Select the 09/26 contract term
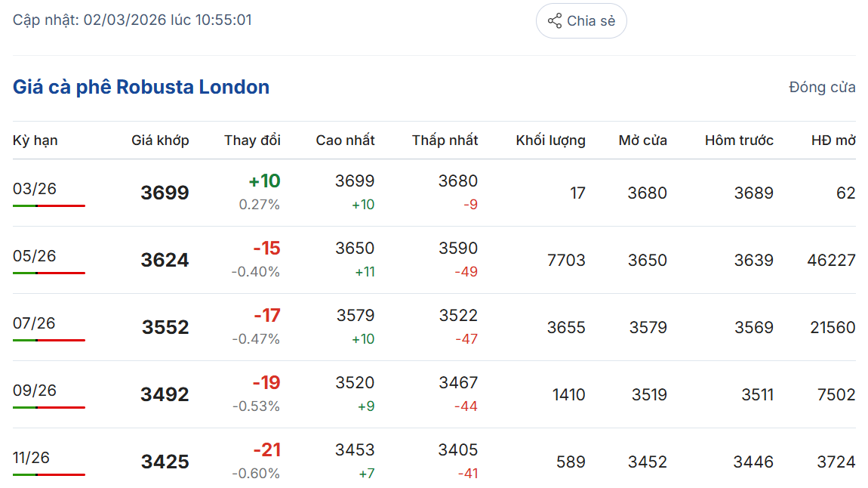 (x=35, y=391)
